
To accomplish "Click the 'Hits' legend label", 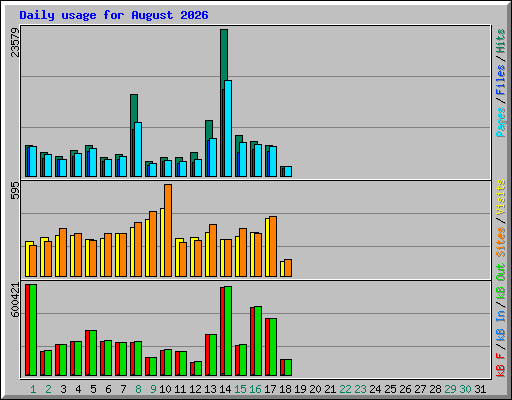I will 501,41.
